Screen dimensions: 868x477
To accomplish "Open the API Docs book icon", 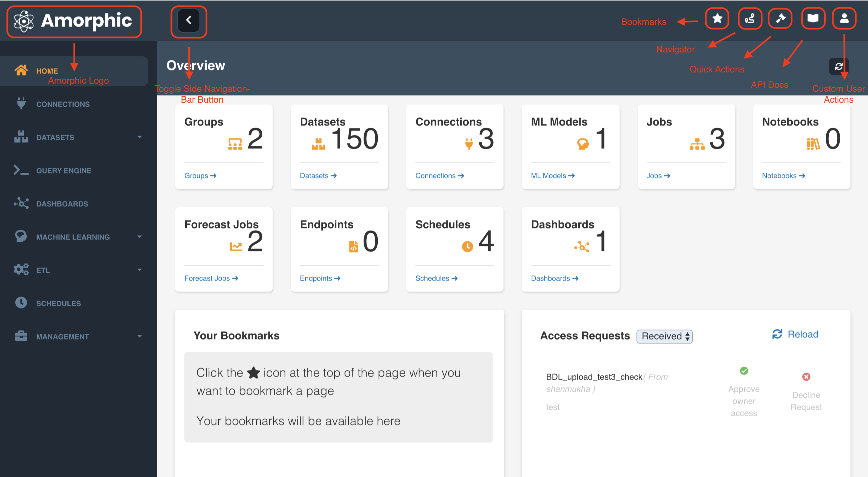I will (813, 18).
